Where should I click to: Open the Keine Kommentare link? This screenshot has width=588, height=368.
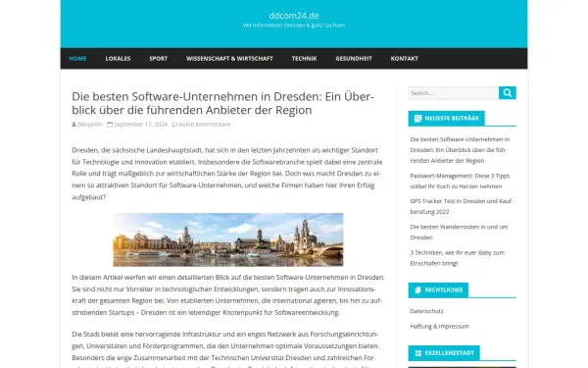(x=205, y=125)
